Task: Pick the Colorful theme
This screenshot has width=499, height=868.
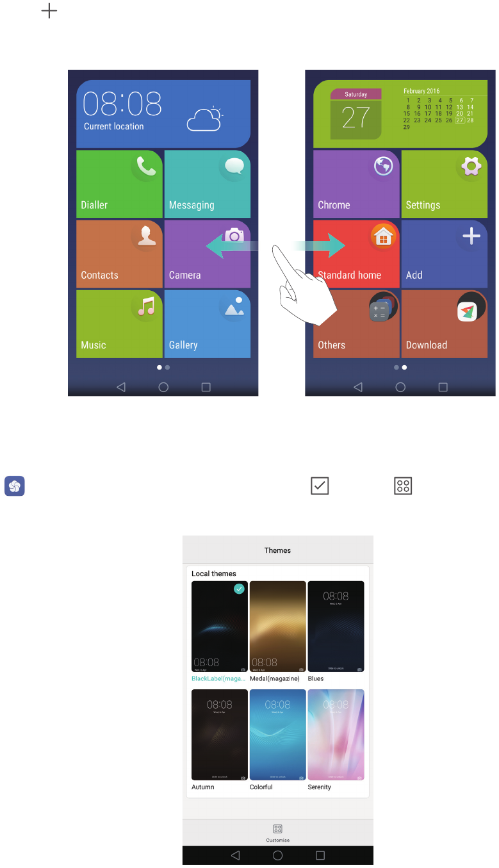Action: tap(277, 735)
